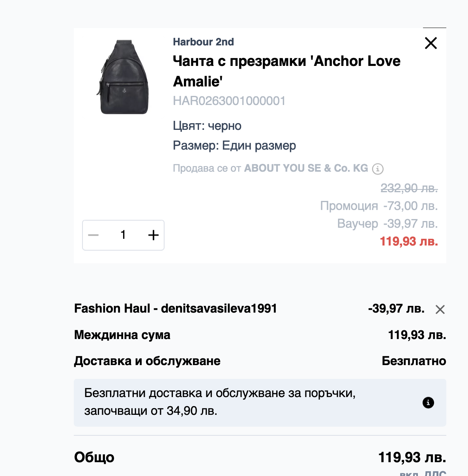Image resolution: width=468 pixels, height=476 pixels.
Task: Click the product code HAR0263001000001
Action: click(229, 101)
